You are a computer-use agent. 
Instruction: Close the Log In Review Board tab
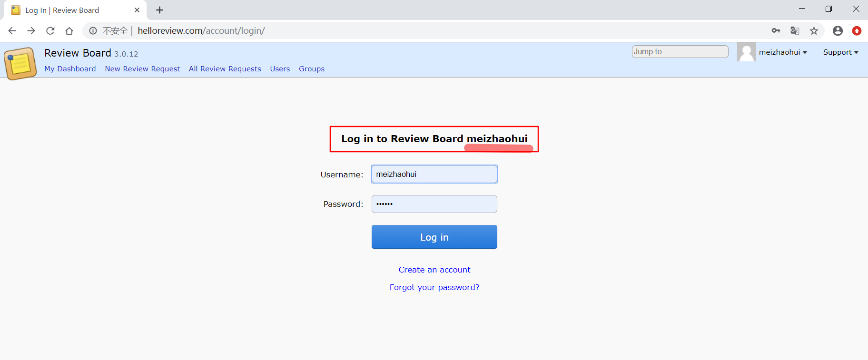tap(137, 10)
